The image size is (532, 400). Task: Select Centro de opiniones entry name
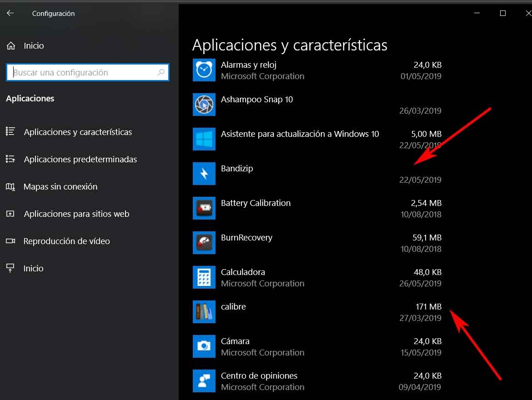[259, 375]
